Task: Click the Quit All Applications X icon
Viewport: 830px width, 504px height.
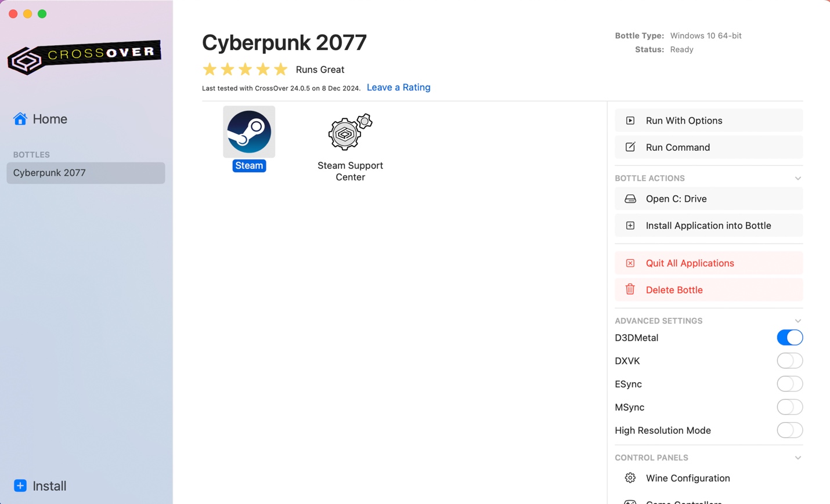Action: (x=630, y=263)
